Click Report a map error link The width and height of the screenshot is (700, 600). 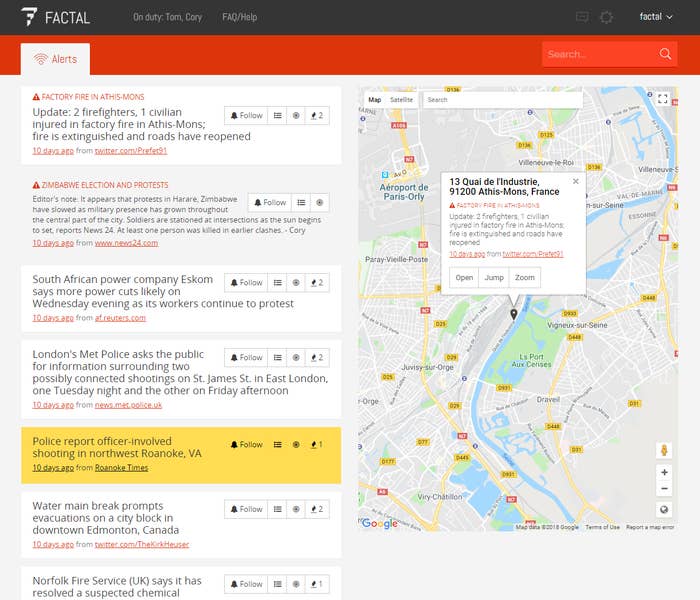coord(650,527)
